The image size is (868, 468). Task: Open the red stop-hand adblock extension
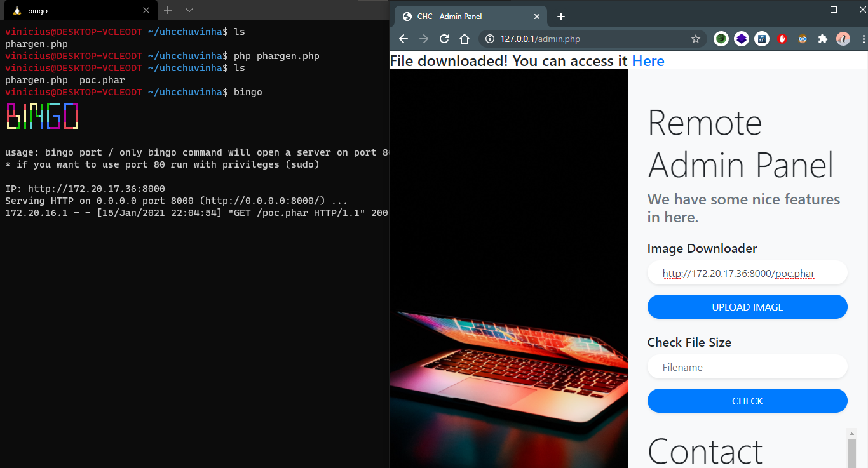click(x=782, y=39)
